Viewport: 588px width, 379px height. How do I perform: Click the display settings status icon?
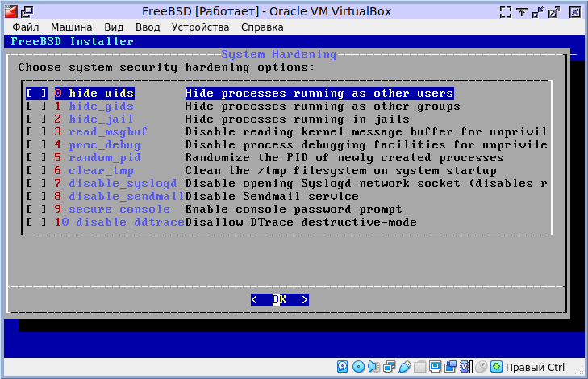[x=435, y=367]
